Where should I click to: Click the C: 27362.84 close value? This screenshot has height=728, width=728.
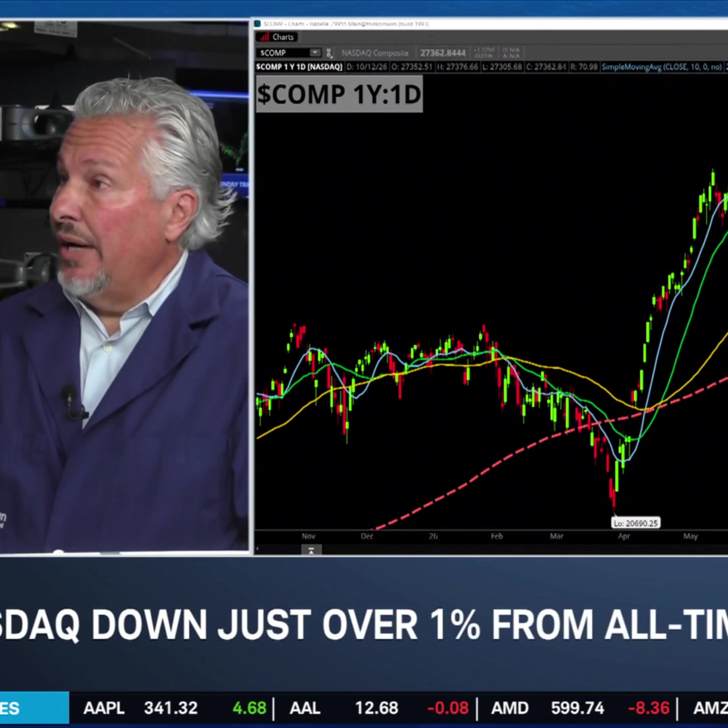(x=546, y=67)
